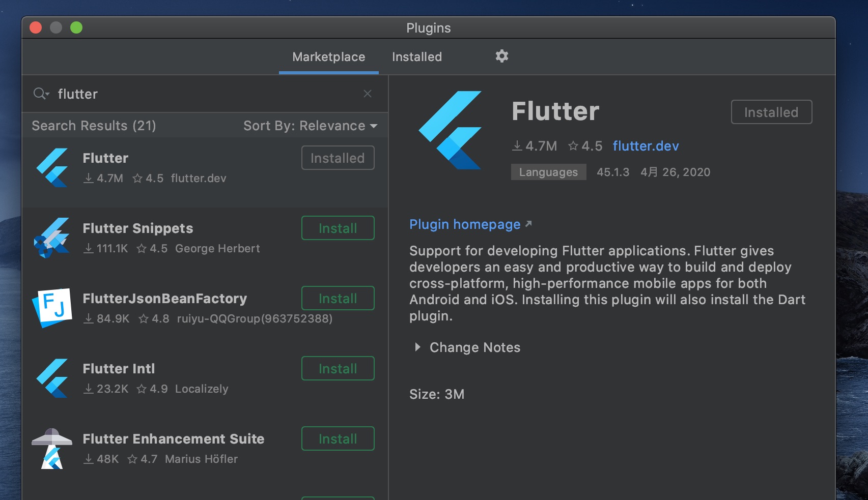The height and width of the screenshot is (500, 868).
Task: Install the FlutterJsonBeanFactory plugin
Action: (338, 299)
